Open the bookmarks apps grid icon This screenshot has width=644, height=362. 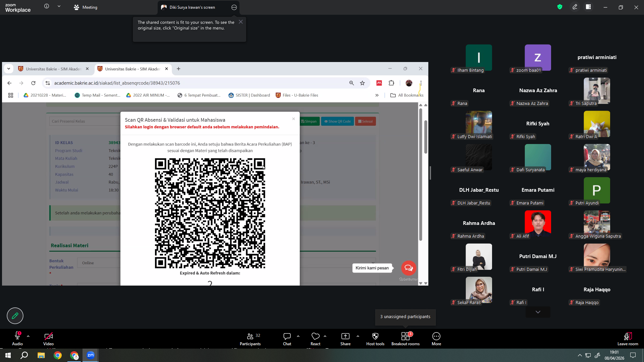pyautogui.click(x=11, y=95)
